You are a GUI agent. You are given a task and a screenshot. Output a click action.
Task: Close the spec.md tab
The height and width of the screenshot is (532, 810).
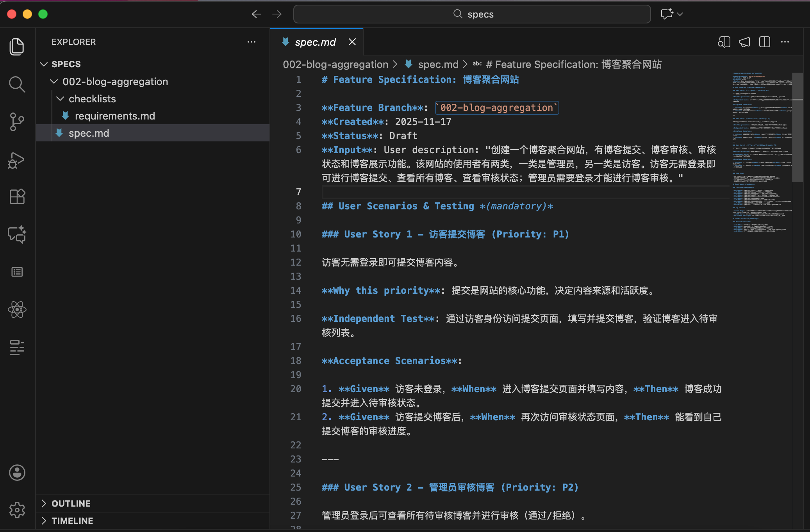click(x=352, y=42)
